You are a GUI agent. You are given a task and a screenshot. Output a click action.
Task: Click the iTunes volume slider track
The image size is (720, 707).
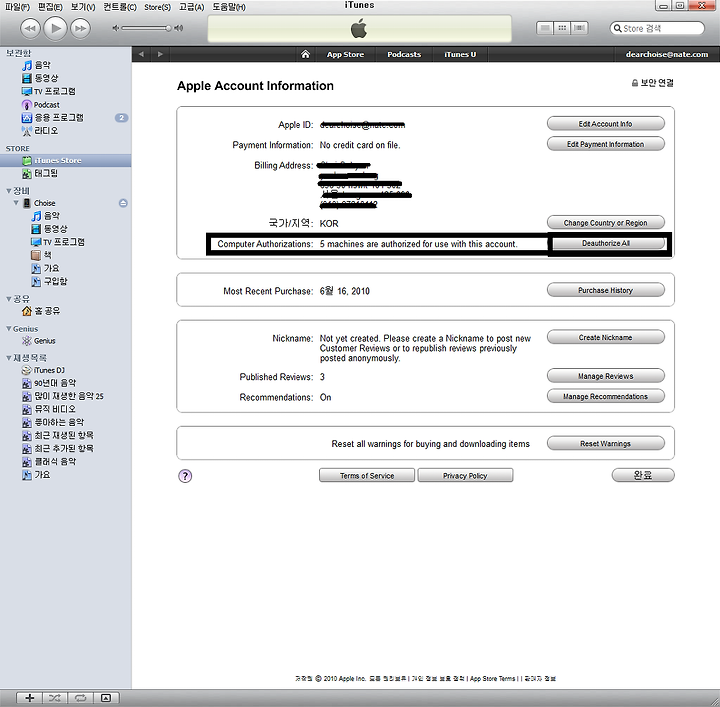point(146,28)
